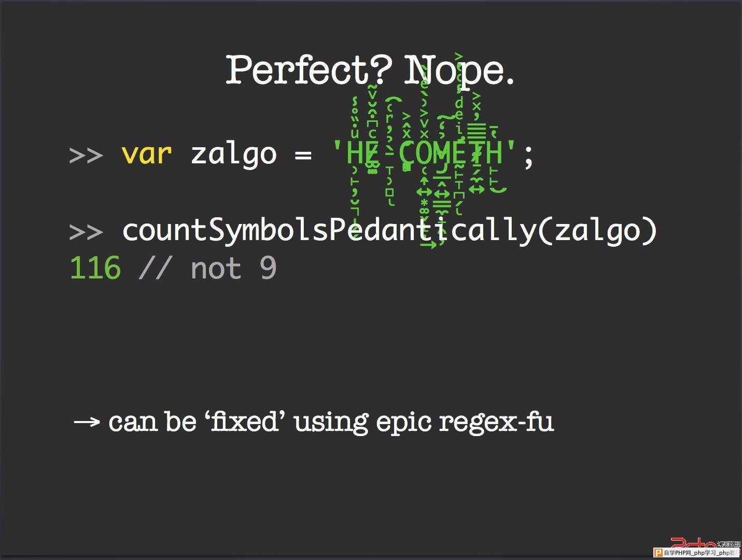Click the second '>>' console prompt

(x=86, y=232)
